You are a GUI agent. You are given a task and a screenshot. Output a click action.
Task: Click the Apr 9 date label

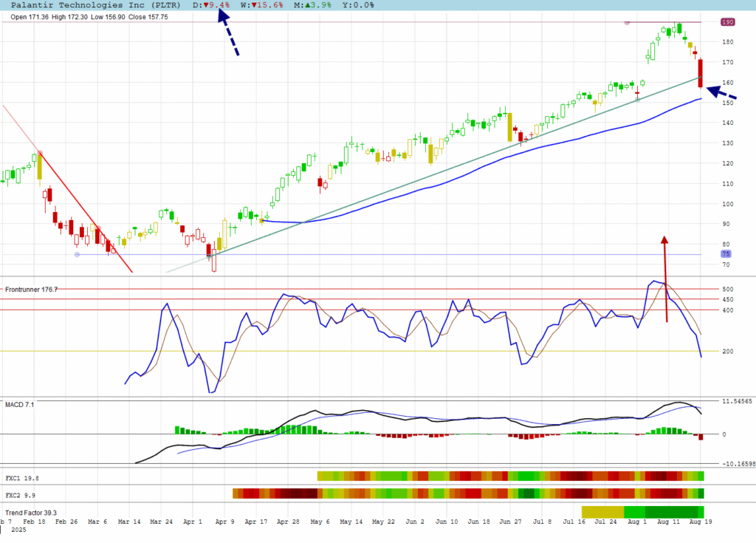[x=224, y=522]
